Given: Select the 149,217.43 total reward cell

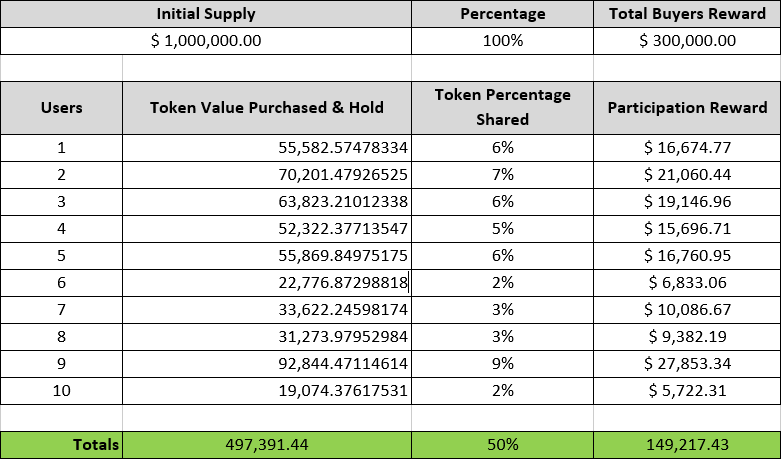Looking at the screenshot, I should pyautogui.click(x=687, y=444).
